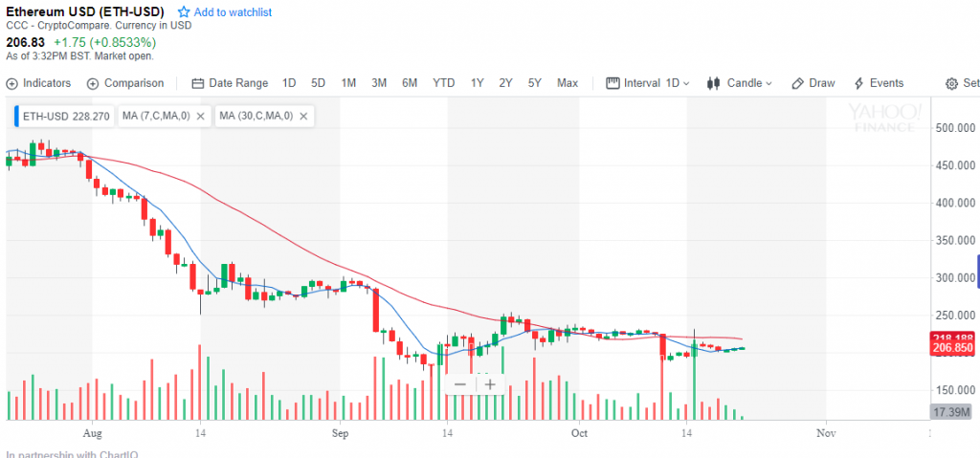Select the Max time range
Screen dimensions: 980x458
pyautogui.click(x=568, y=83)
